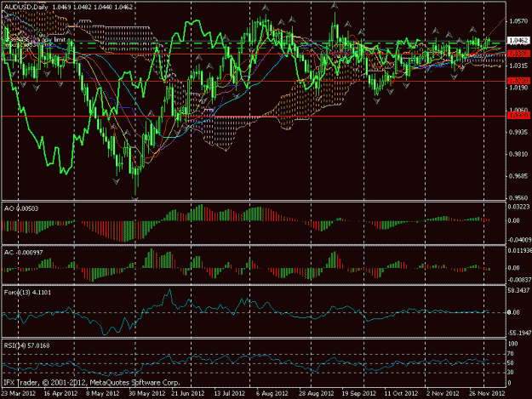Click the 58.3437 value on the Force scale
Viewport: 532px width, 399px height.
click(519, 290)
